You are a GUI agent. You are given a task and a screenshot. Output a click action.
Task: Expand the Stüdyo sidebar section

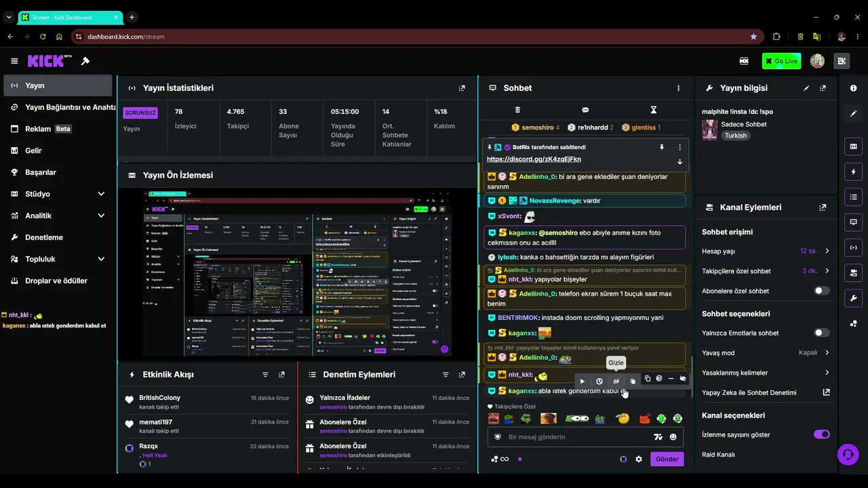pyautogui.click(x=101, y=194)
